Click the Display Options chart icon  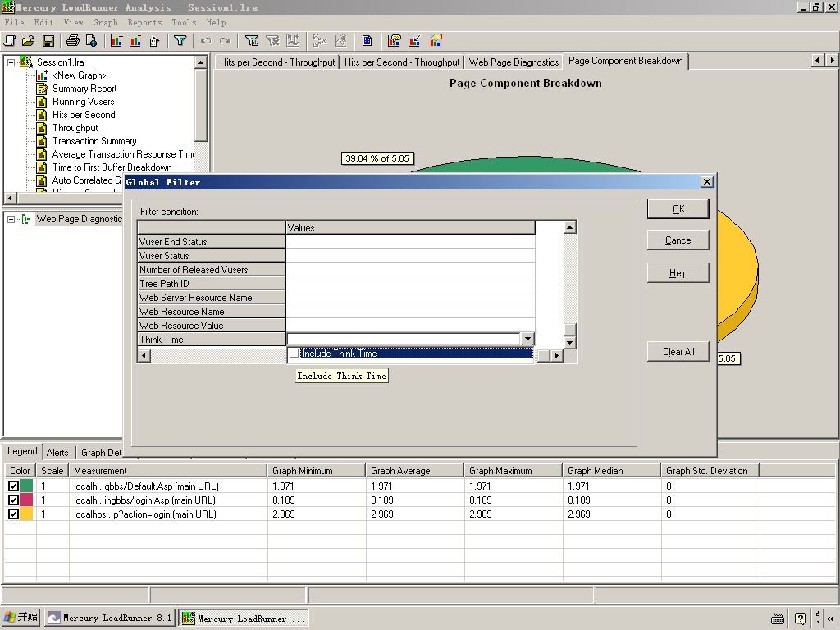point(436,41)
